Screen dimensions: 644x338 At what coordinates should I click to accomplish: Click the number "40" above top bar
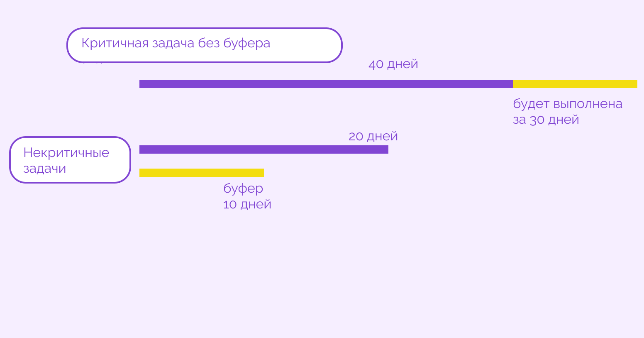coord(376,64)
